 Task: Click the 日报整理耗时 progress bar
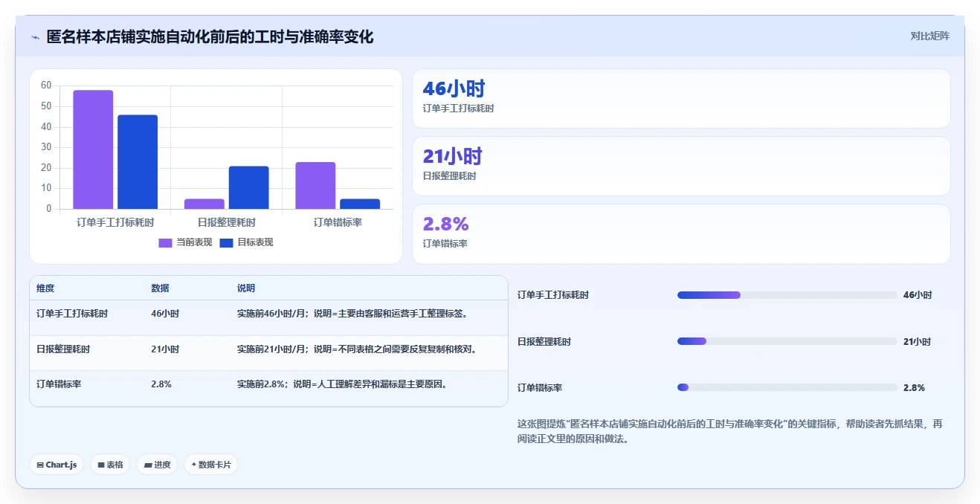(x=787, y=341)
